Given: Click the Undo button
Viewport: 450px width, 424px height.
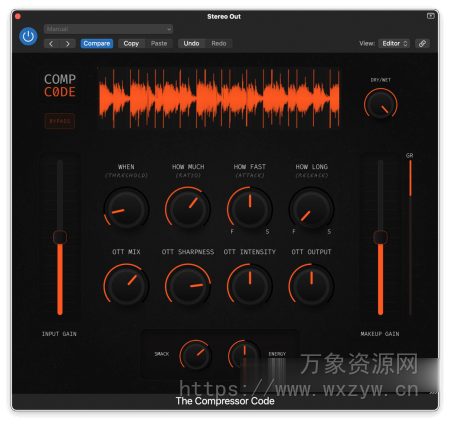Looking at the screenshot, I should click(191, 43).
